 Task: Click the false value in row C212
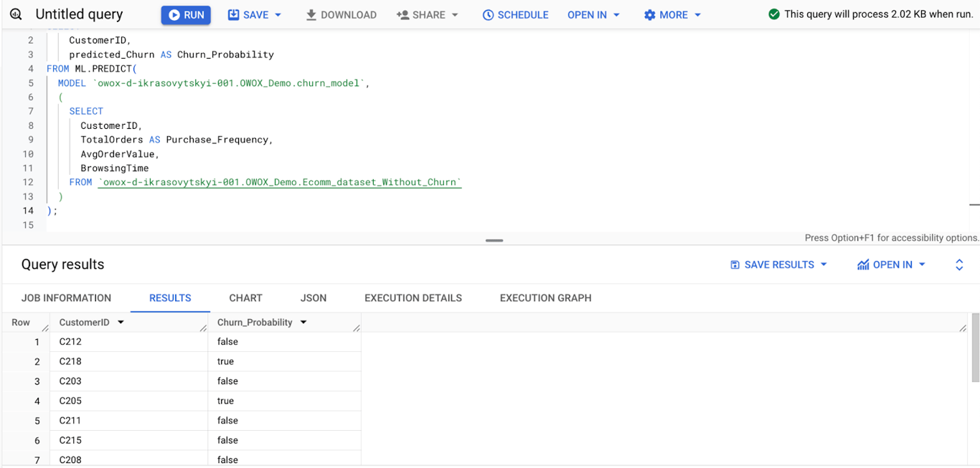click(x=227, y=342)
